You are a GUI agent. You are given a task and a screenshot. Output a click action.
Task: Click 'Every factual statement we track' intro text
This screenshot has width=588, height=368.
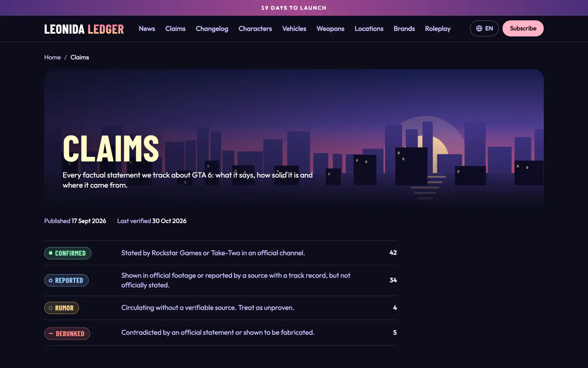click(188, 180)
